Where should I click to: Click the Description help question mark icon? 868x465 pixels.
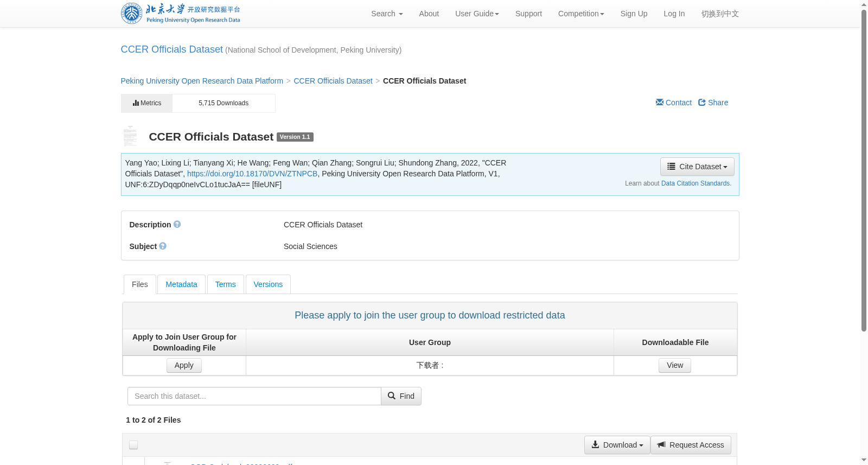click(x=177, y=224)
